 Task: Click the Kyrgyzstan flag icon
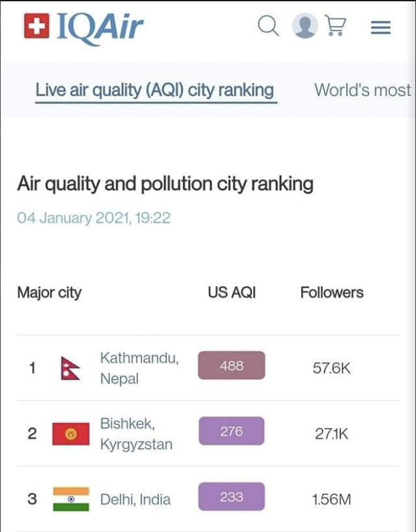tap(71, 434)
